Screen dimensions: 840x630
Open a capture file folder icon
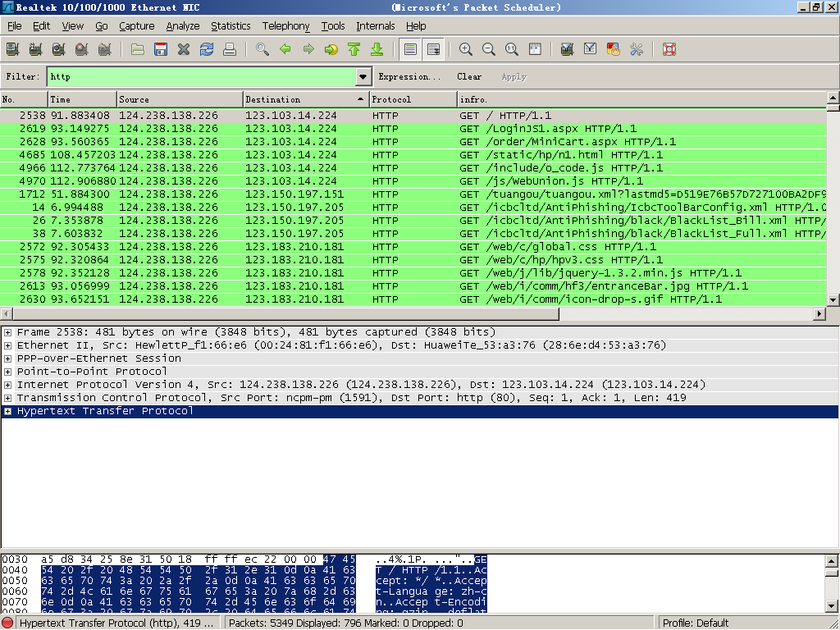tap(138, 49)
